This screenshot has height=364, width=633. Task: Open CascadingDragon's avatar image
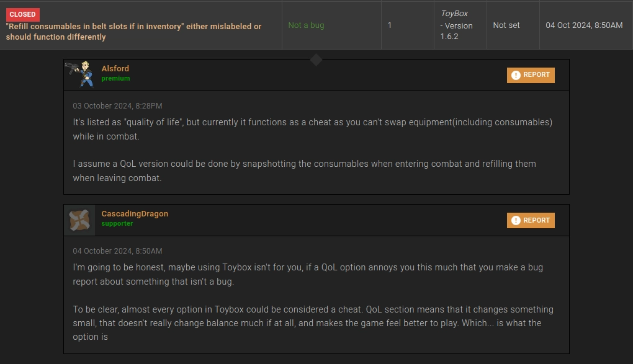tap(79, 220)
